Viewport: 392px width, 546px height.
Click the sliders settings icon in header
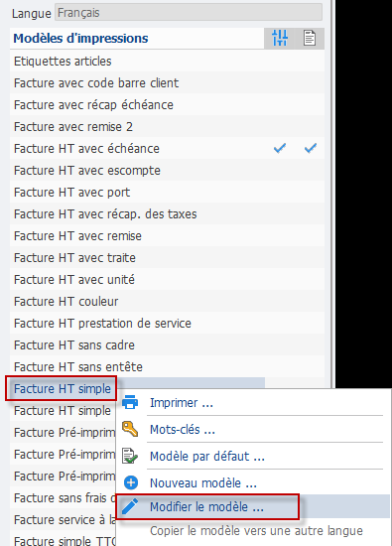[280, 38]
